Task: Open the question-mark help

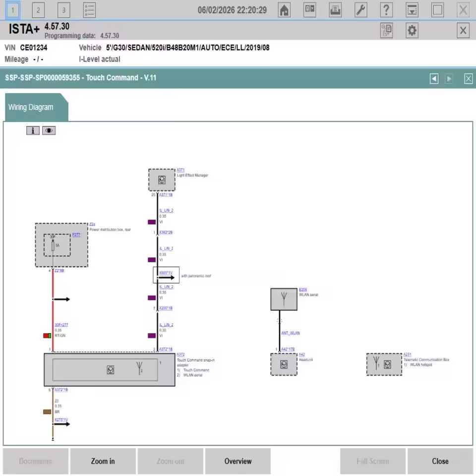Action: (386, 10)
